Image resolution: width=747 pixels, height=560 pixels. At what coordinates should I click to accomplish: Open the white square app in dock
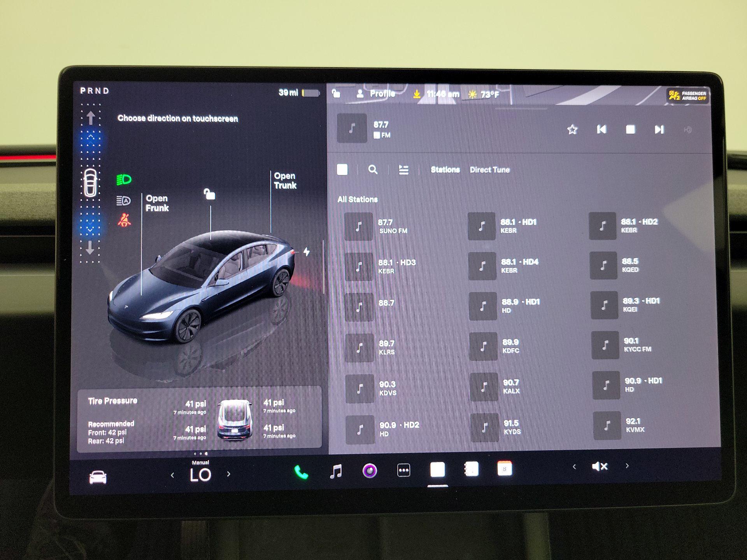pyautogui.click(x=438, y=469)
